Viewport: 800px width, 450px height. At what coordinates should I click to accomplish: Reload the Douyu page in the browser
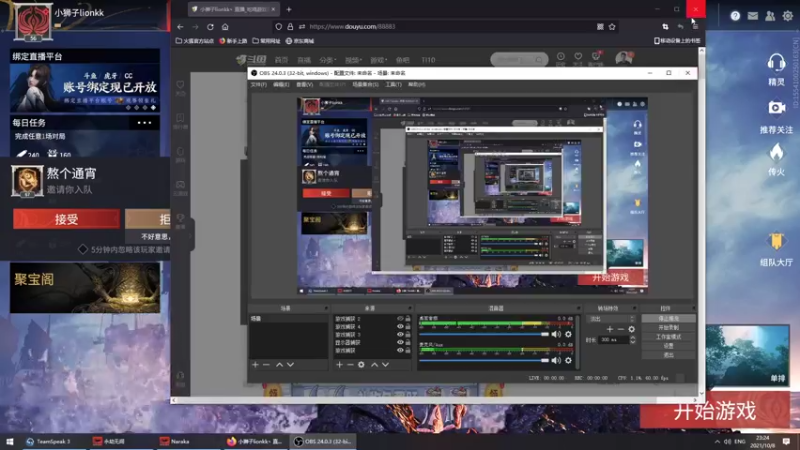210,27
